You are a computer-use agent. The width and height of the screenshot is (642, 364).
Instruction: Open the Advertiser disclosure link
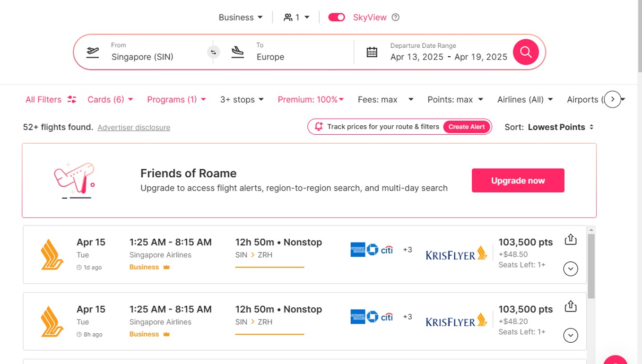click(134, 128)
